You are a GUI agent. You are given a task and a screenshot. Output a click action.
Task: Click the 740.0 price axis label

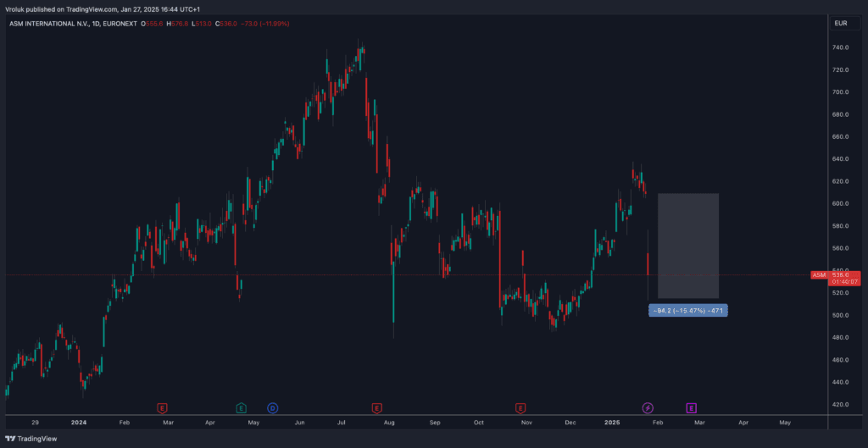tap(841, 47)
